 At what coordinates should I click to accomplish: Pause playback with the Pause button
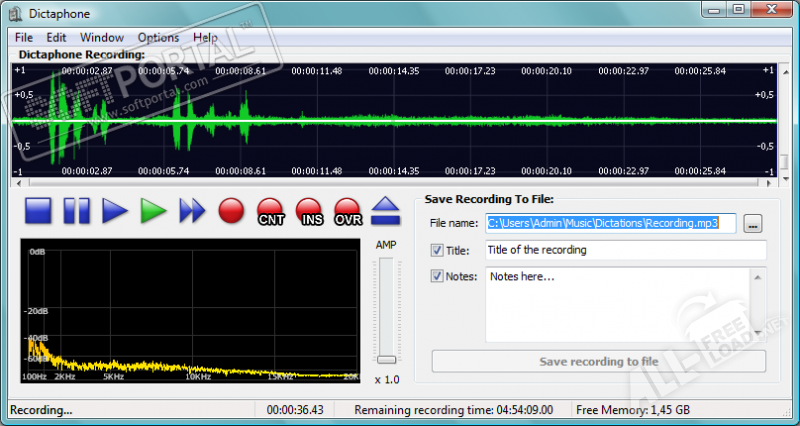pyautogui.click(x=77, y=210)
